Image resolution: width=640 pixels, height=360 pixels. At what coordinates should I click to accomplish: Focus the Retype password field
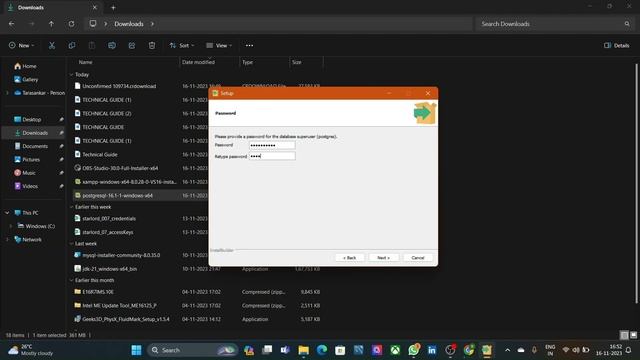pyautogui.click(x=272, y=156)
